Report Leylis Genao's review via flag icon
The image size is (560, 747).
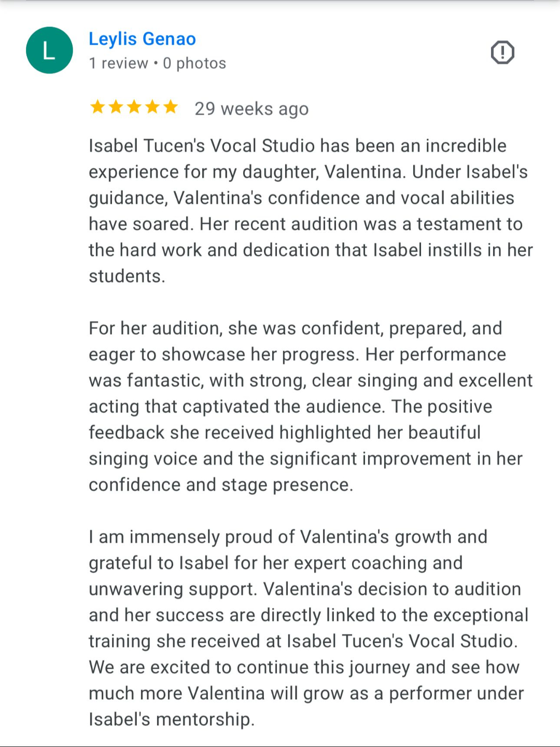point(502,52)
